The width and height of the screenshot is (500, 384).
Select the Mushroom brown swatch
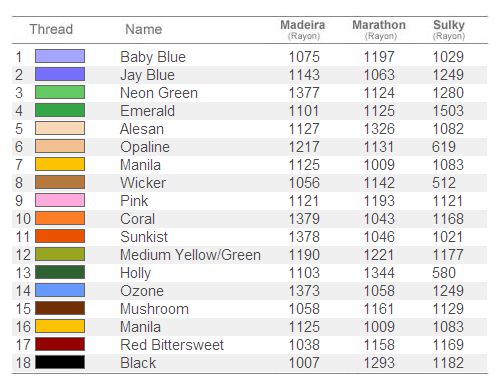coord(60,308)
